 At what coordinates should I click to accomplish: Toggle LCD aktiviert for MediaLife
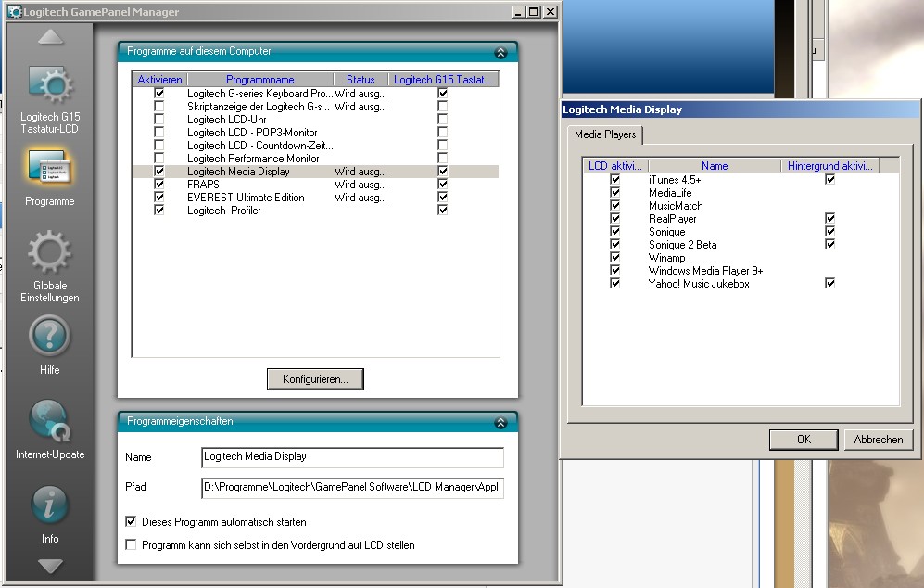click(x=615, y=192)
